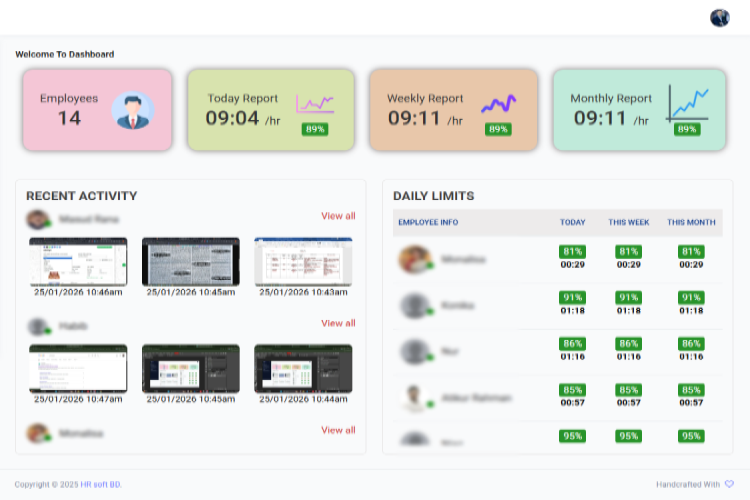Click View all for the third activity user

point(338,430)
